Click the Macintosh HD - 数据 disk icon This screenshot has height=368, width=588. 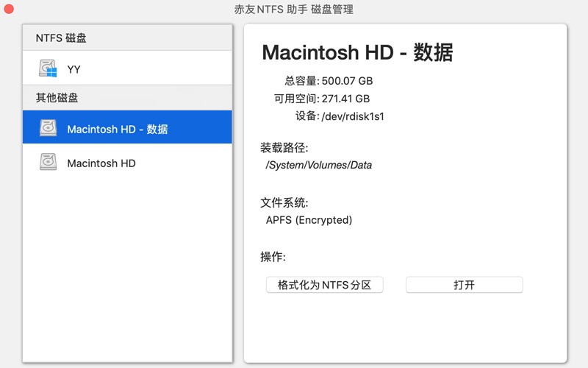[x=48, y=127]
